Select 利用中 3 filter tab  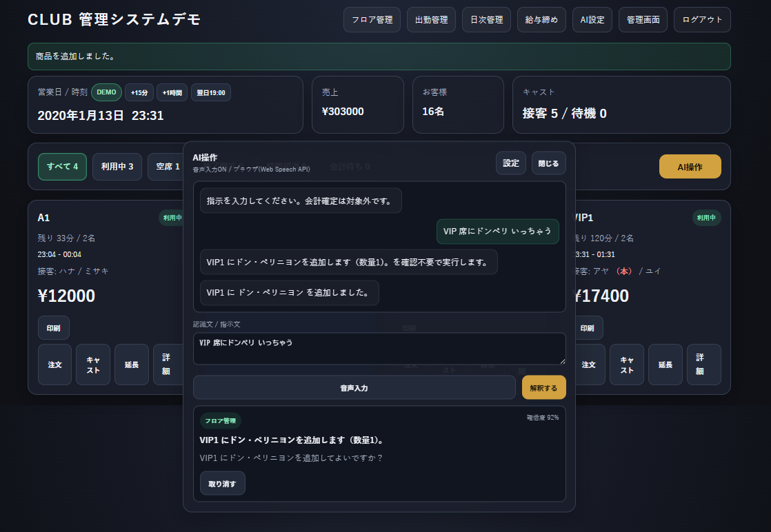[117, 167]
